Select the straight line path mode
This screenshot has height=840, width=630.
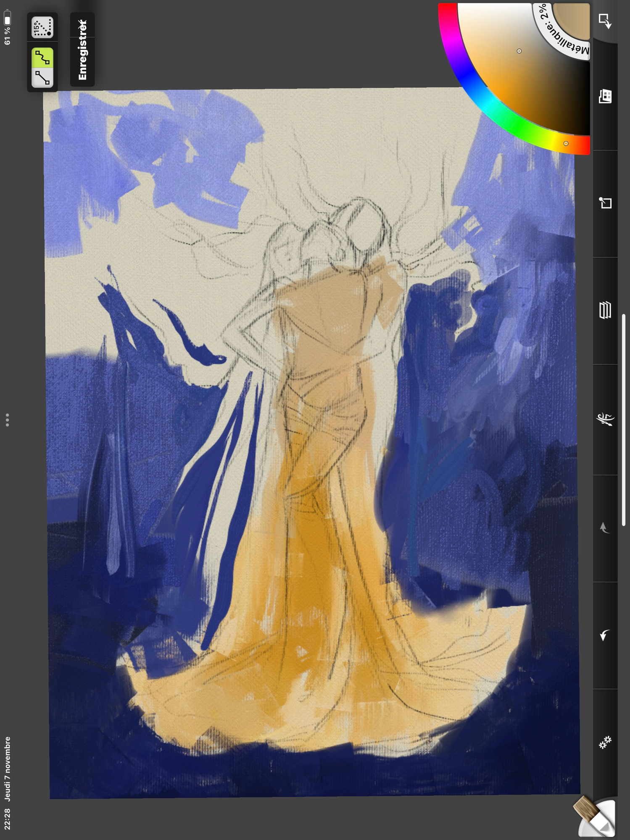pyautogui.click(x=42, y=78)
